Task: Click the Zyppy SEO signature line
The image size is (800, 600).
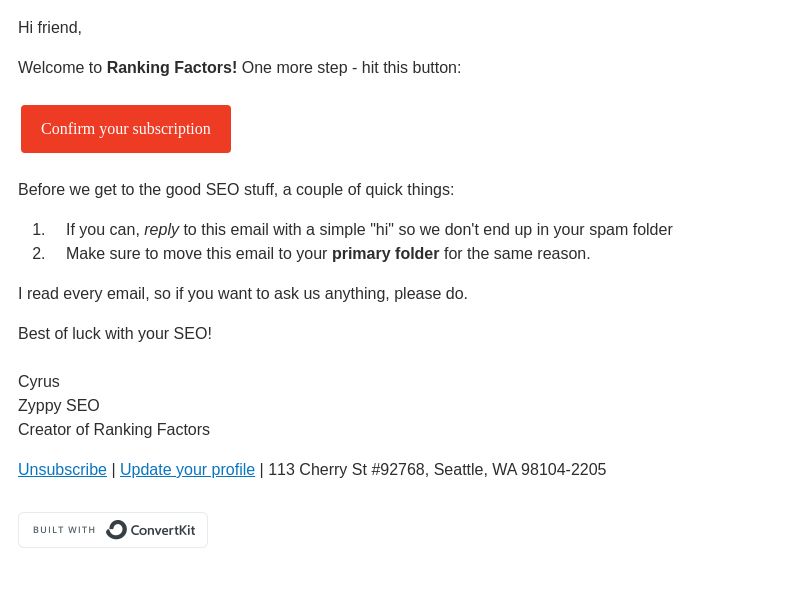Action: click(59, 406)
